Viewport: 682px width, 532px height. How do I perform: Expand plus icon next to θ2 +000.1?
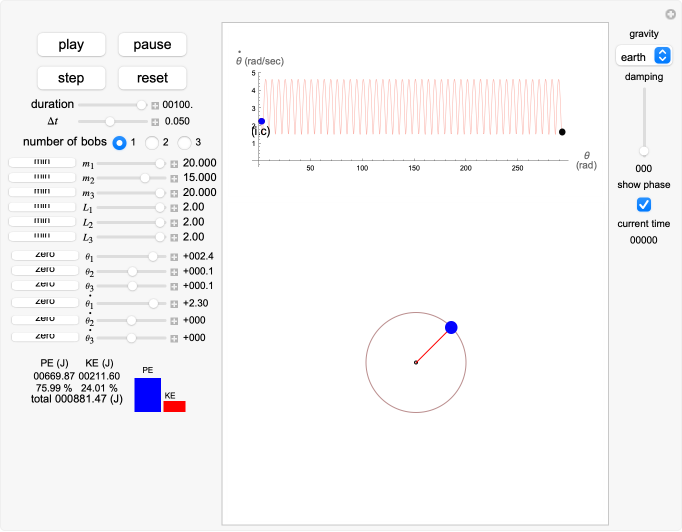174,272
